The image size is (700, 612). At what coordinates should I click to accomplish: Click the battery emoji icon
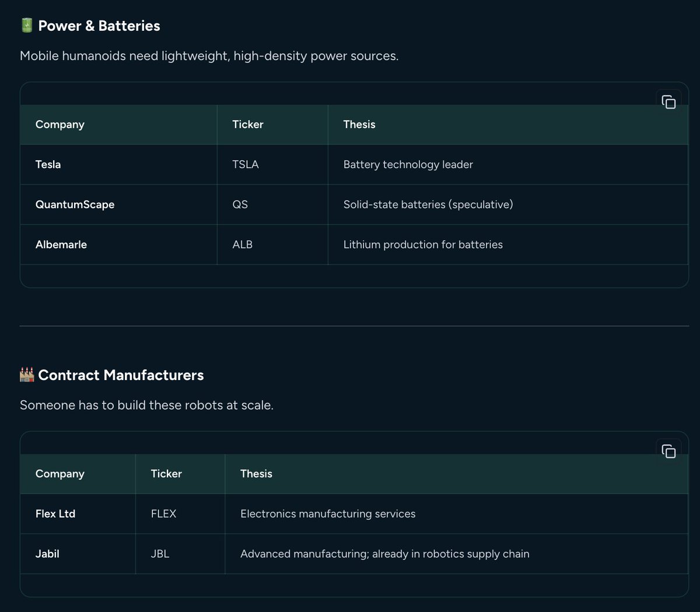click(x=27, y=26)
